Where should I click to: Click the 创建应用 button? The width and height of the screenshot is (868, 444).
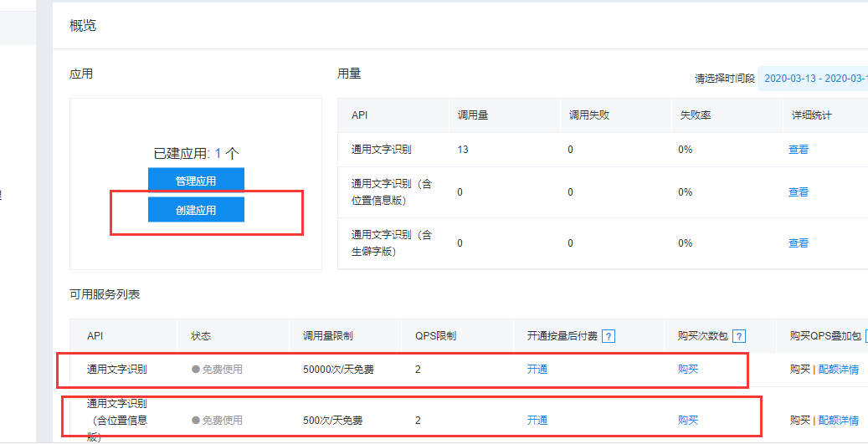click(196, 210)
